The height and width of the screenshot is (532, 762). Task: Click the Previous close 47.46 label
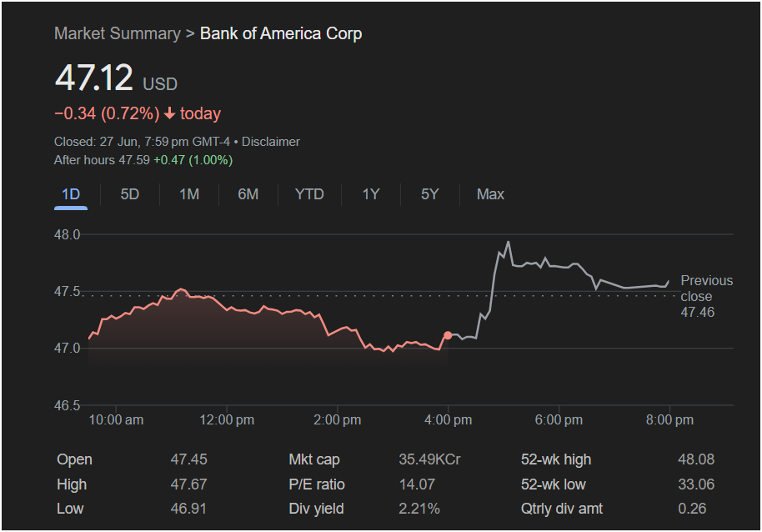[706, 296]
